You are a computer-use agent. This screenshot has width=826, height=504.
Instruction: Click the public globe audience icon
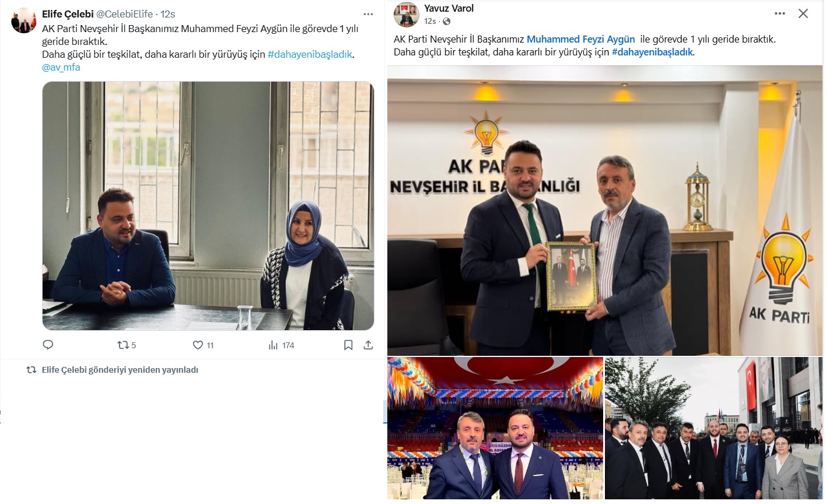click(x=446, y=22)
